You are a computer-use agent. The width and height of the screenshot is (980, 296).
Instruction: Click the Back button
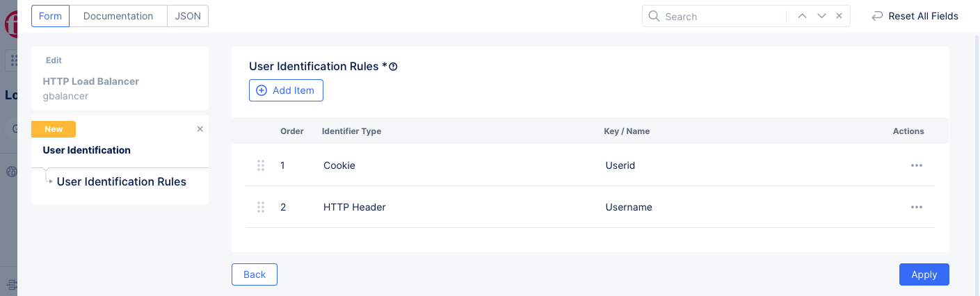point(255,274)
